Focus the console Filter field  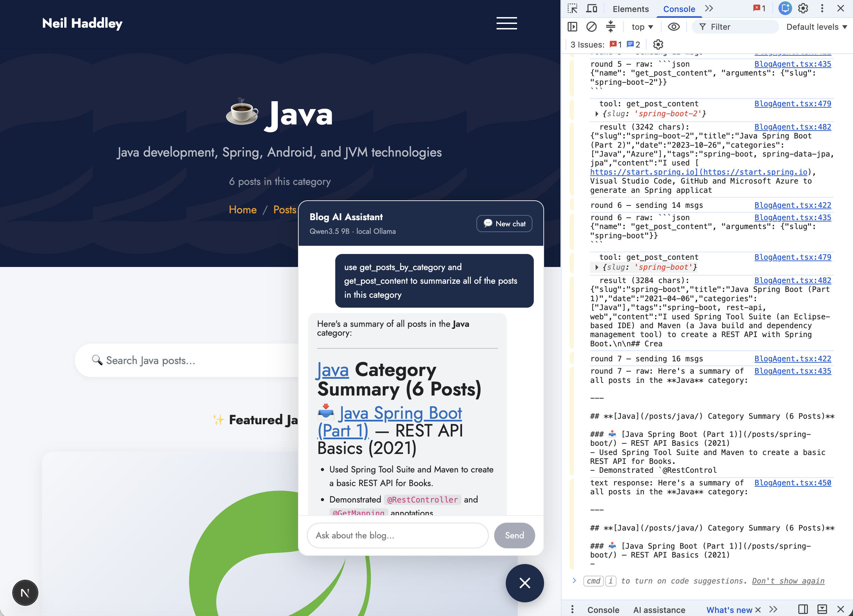point(735,27)
